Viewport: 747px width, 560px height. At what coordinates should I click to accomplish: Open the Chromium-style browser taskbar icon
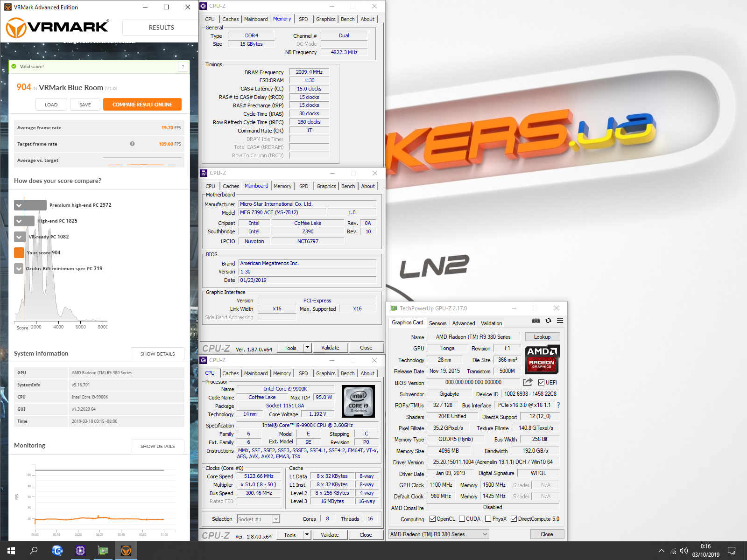coord(57,551)
